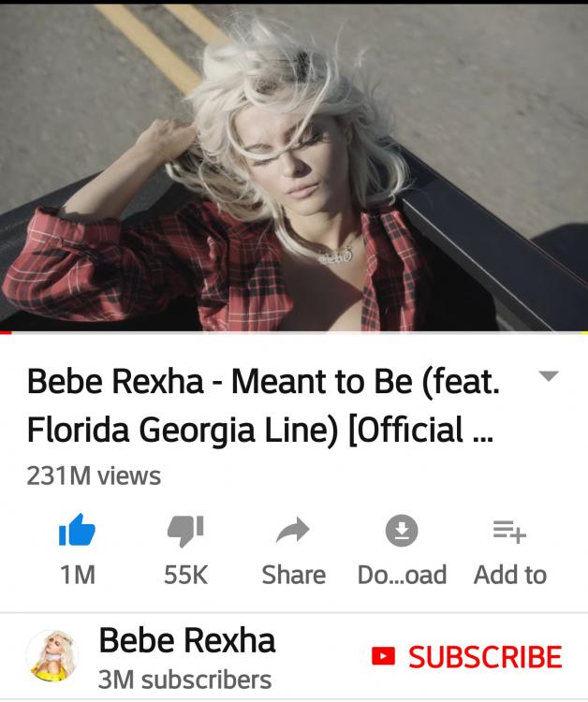Click the Do...oad label
Image resolution: width=588 pixels, height=702 pixels.
point(402,575)
